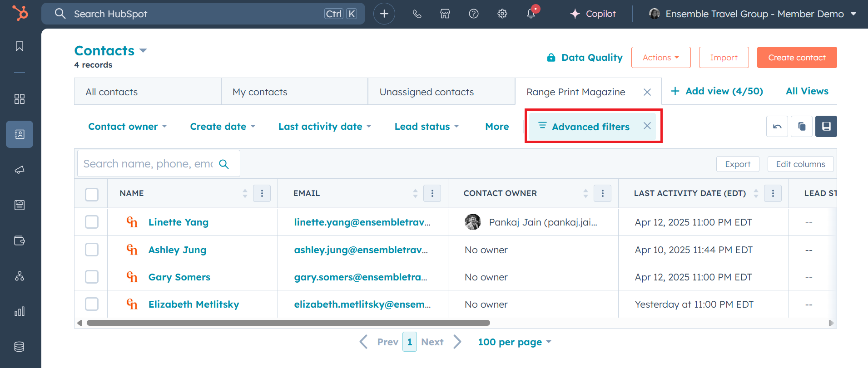Click Add view (4/50)
Screen dimensions: 868x368
[717, 91]
